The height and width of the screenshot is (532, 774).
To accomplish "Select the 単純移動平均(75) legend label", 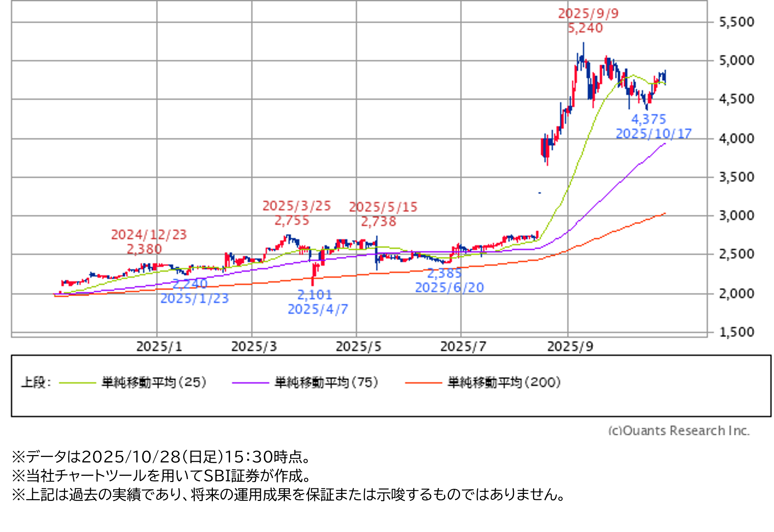I will [x=327, y=382].
